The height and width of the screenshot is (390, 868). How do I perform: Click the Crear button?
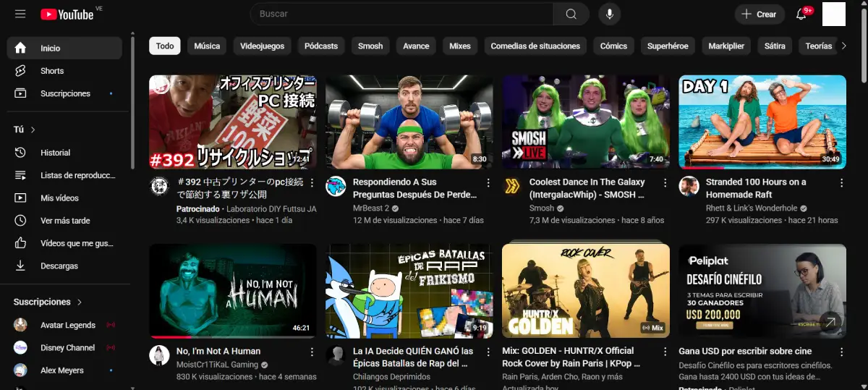758,14
